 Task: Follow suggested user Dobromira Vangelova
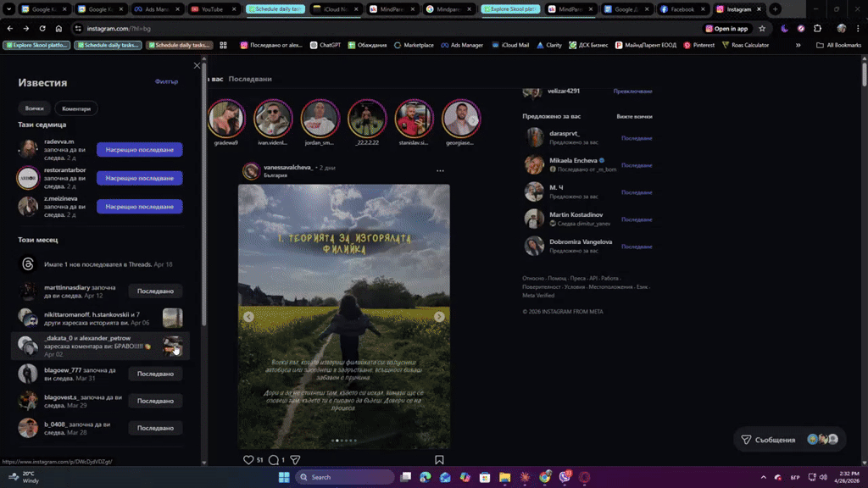(x=637, y=247)
